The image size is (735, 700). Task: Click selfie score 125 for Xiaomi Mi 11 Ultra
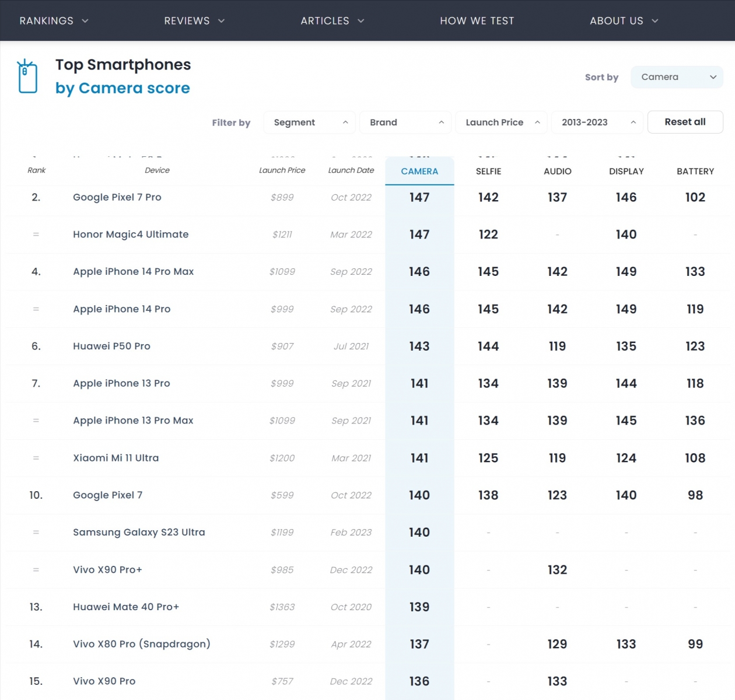pos(488,458)
